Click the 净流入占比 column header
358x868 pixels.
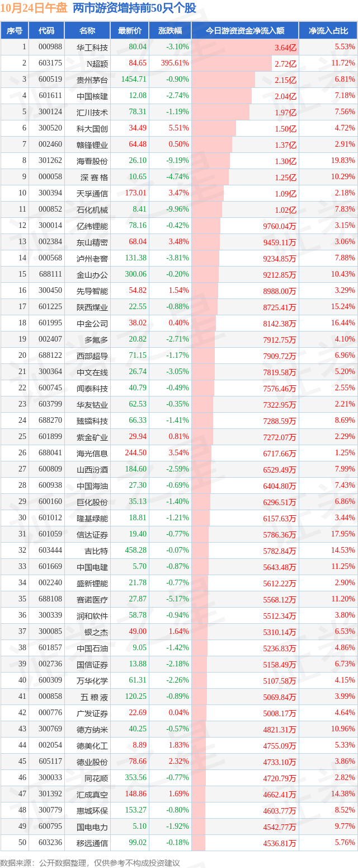(328, 31)
